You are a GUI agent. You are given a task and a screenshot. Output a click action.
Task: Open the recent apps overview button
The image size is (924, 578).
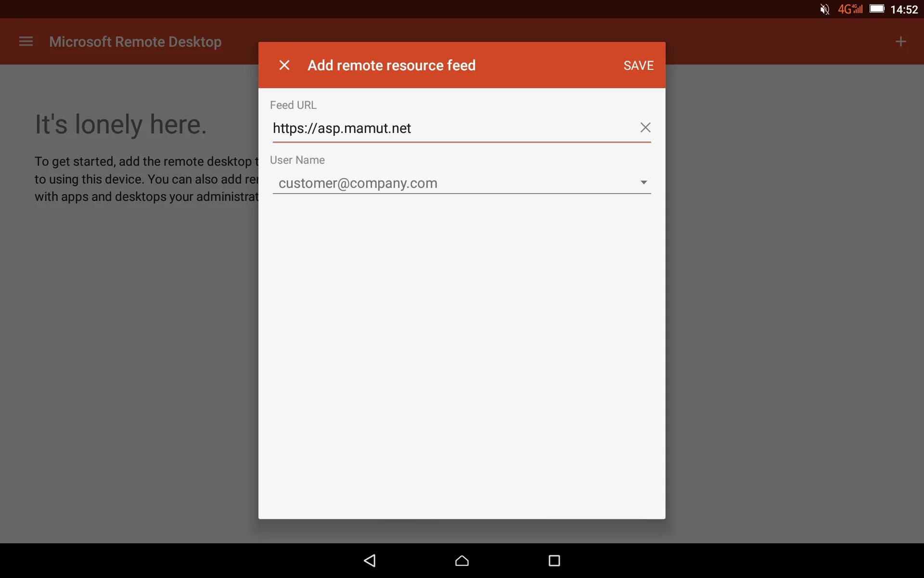click(x=554, y=560)
